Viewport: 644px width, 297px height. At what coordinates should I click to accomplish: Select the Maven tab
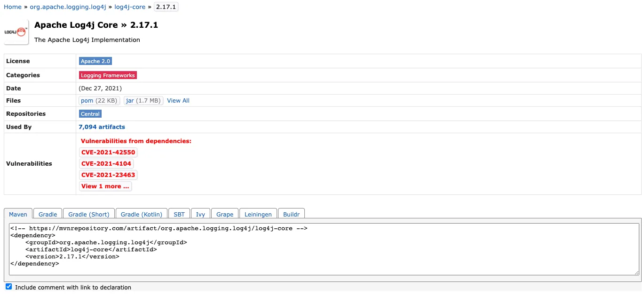tap(18, 214)
